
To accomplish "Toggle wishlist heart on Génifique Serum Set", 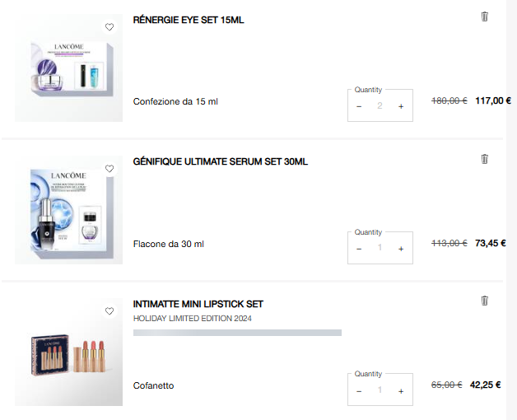I will (109, 169).
